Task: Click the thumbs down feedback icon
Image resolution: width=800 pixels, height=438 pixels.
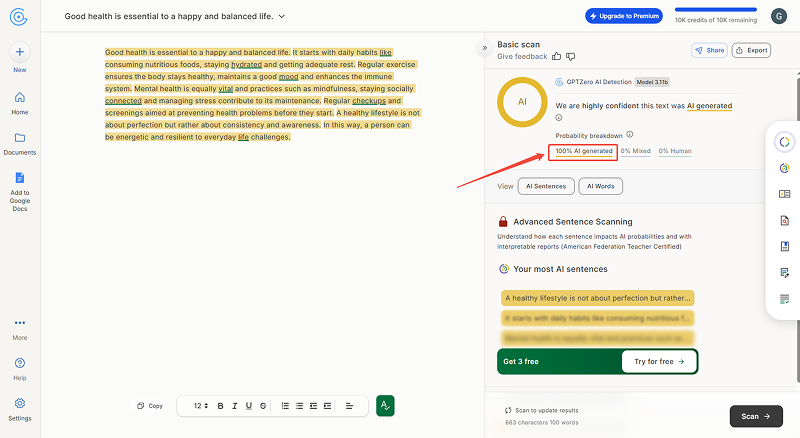Action: [571, 56]
